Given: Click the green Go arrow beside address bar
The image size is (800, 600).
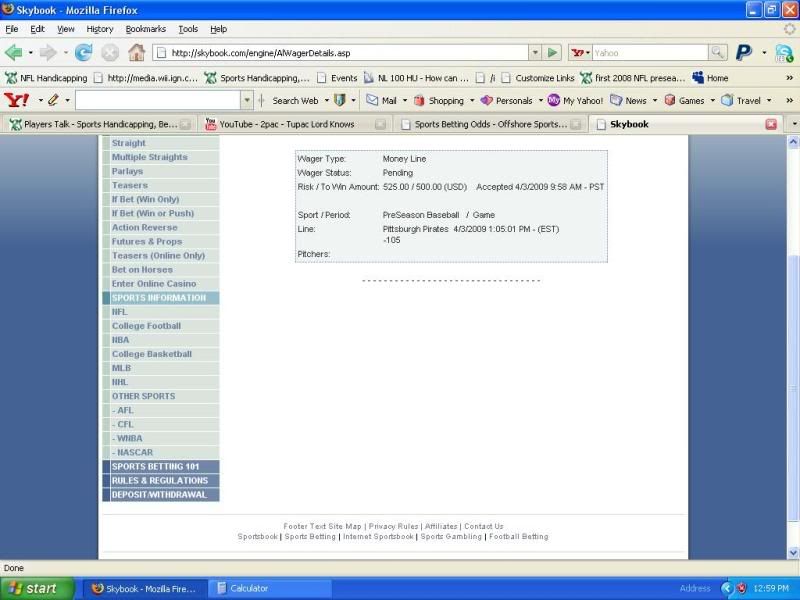Looking at the screenshot, I should (x=552, y=53).
